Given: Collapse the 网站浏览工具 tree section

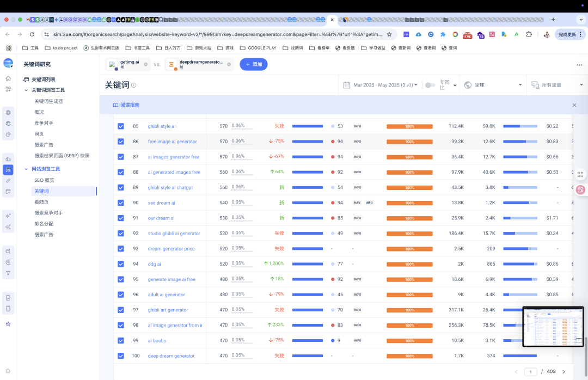Looking at the screenshot, I should coord(26,169).
